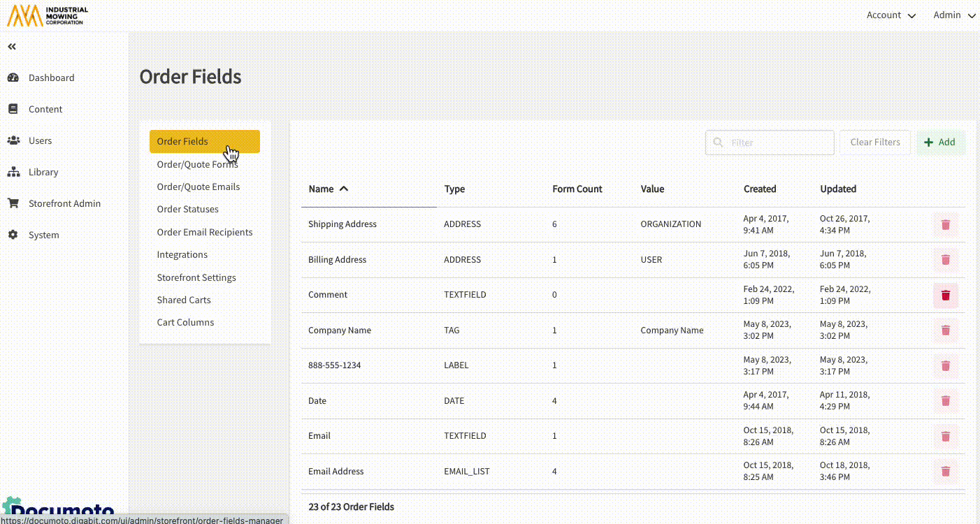Screen dimensions: 980x524
Task: Click the Users group icon
Action: click(x=13, y=140)
